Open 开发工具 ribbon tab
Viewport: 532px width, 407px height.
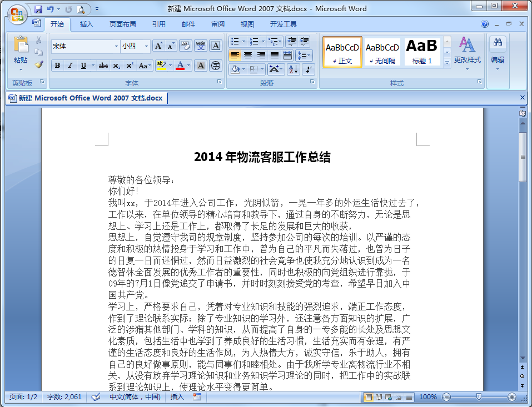pyautogui.click(x=284, y=24)
